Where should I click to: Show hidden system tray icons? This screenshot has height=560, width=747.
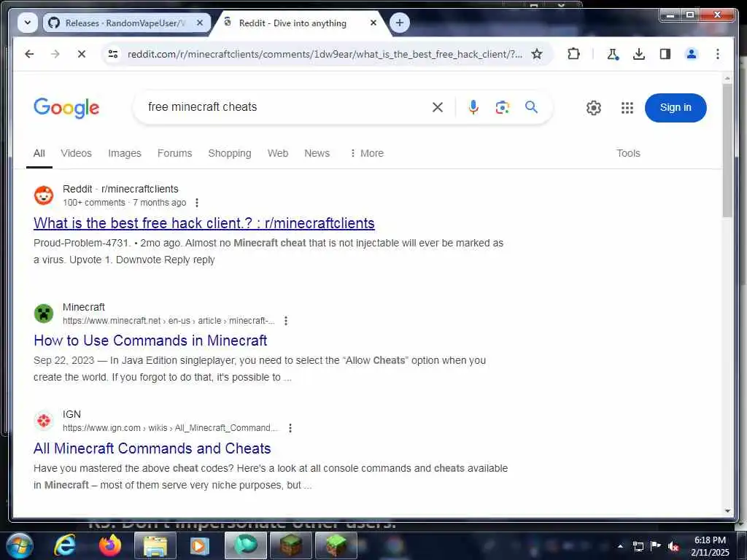(x=620, y=546)
